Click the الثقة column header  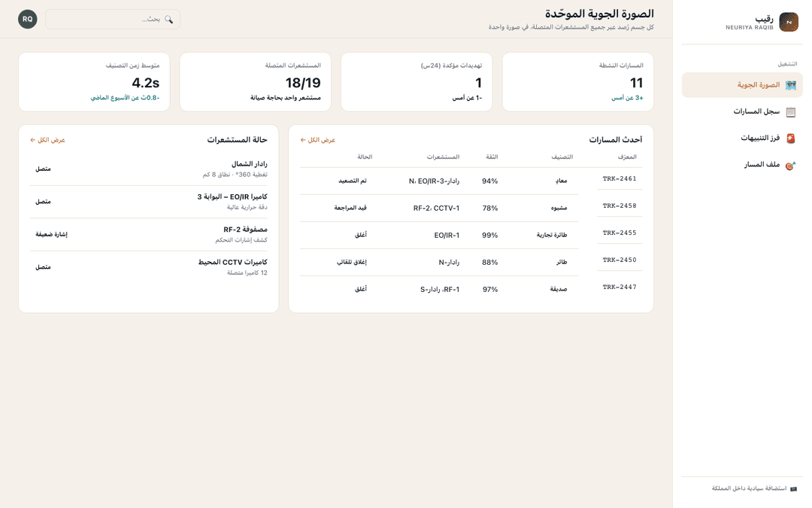click(x=492, y=157)
